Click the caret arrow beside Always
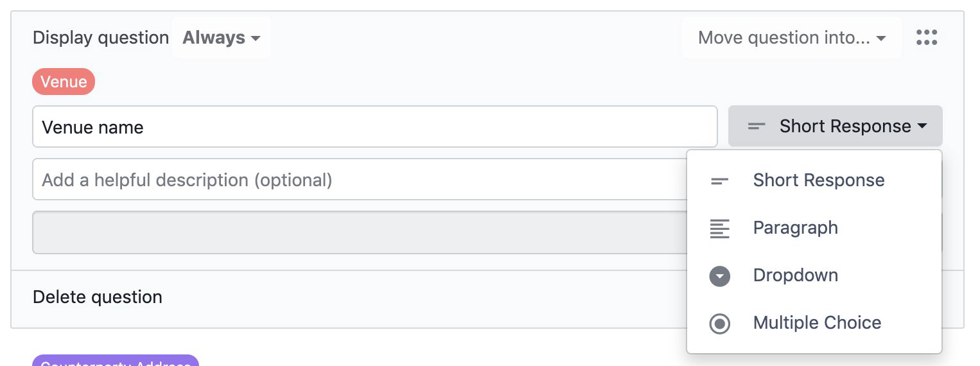 click(x=256, y=39)
